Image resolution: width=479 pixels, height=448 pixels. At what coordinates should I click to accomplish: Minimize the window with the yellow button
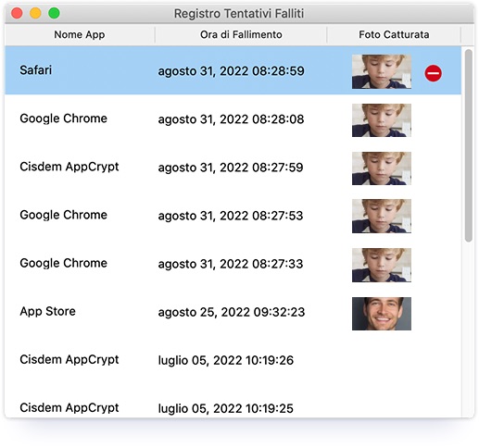(35, 13)
